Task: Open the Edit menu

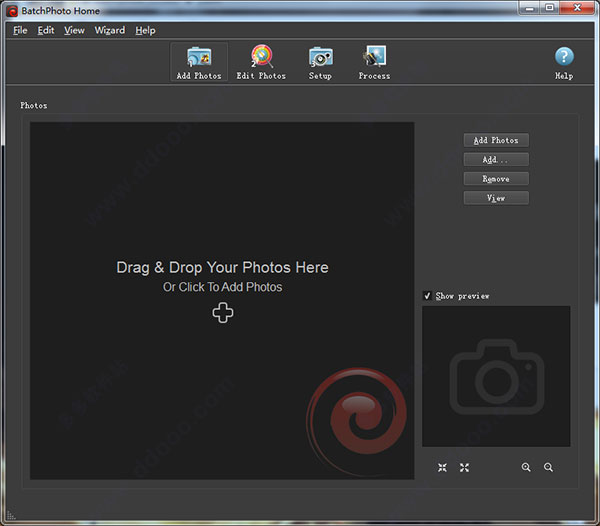Action: coord(46,30)
